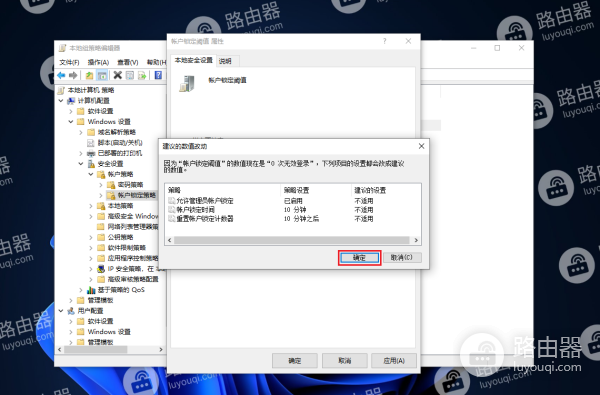This screenshot has width=600, height=395.
Task: Click the black X Delete toolbar icon
Action: [117, 75]
